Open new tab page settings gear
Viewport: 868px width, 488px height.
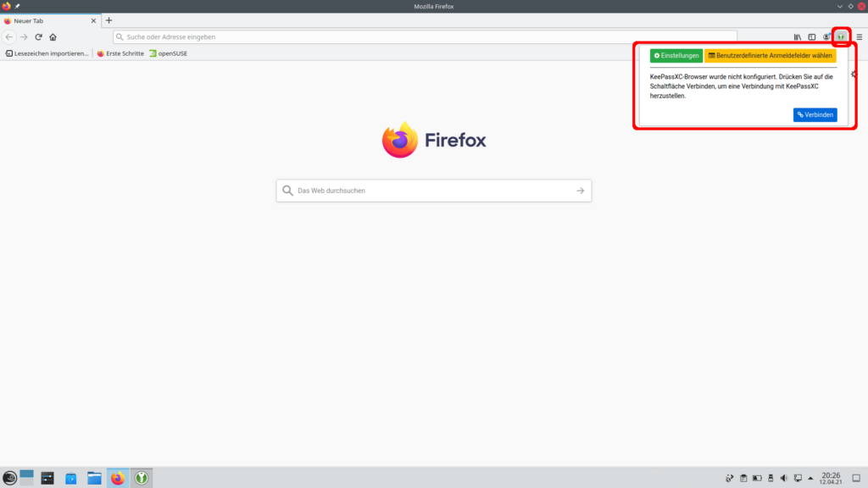point(854,75)
